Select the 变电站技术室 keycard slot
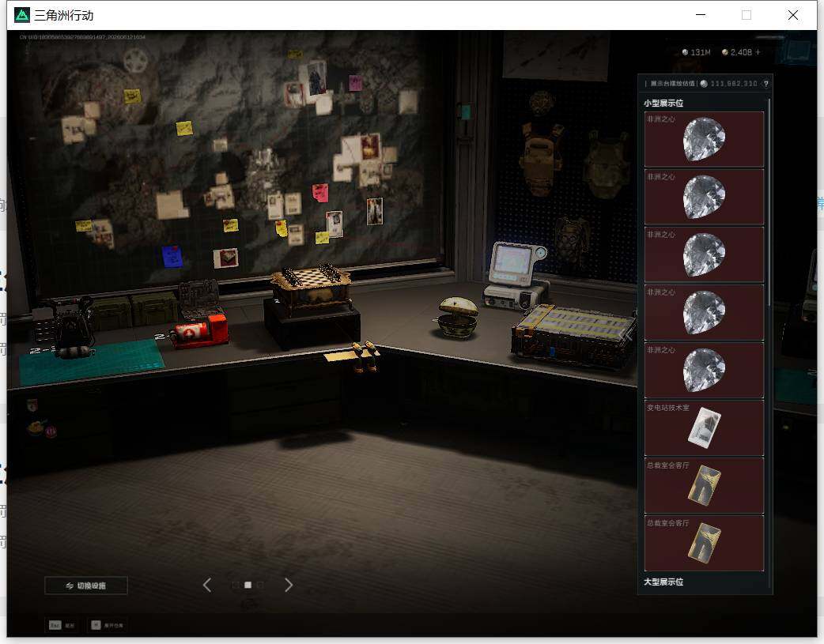The width and height of the screenshot is (824, 644). 704,428
